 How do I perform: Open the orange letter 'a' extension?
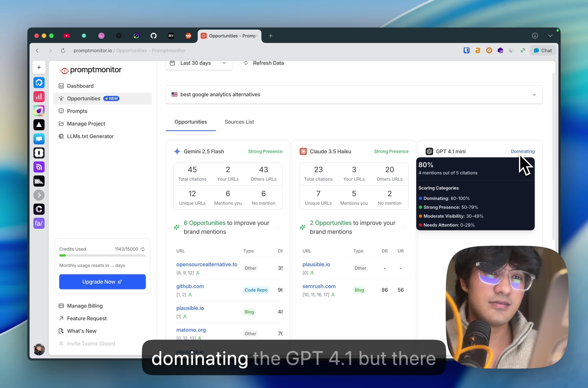[478, 50]
